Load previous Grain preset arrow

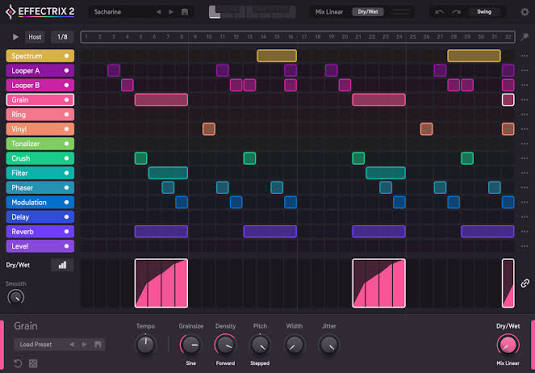click(x=72, y=344)
